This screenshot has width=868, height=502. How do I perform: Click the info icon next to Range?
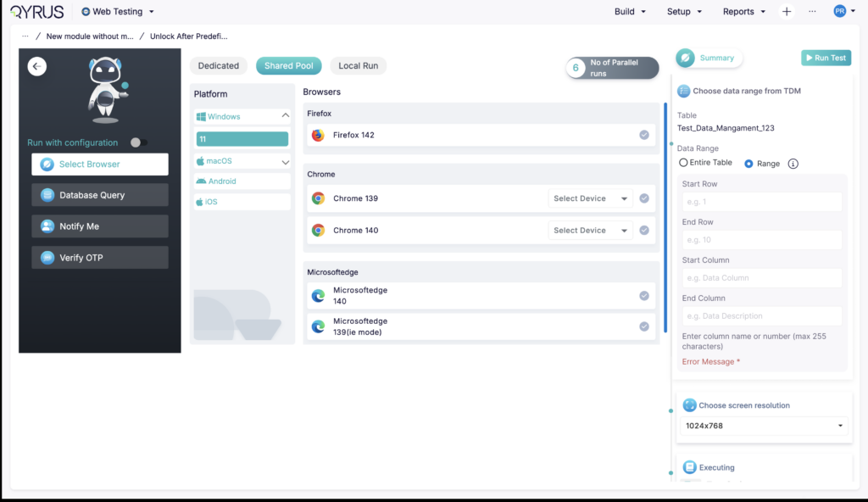793,164
